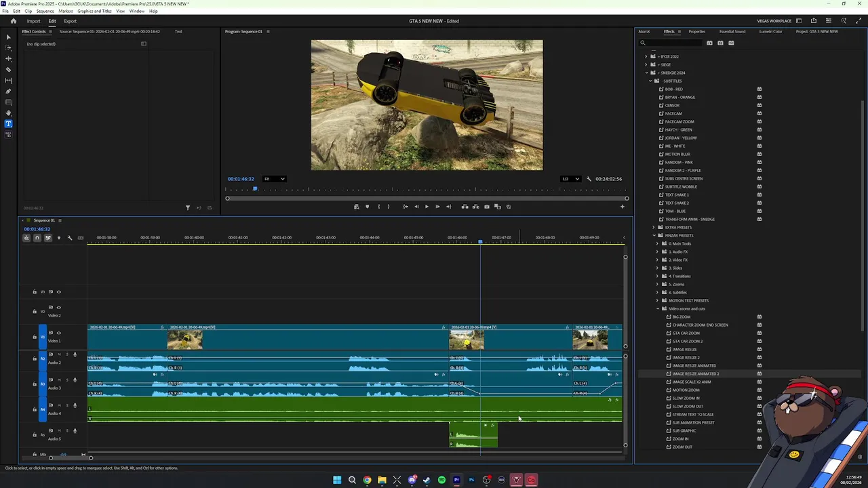This screenshot has height=488, width=868.
Task: Open Program monitor settings wrench
Action: coord(588,179)
